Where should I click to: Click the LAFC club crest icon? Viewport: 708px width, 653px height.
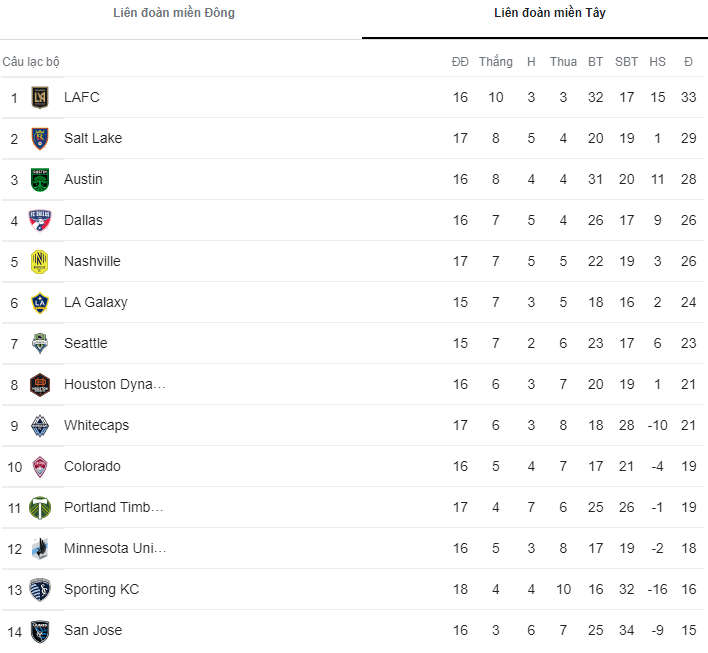pyautogui.click(x=40, y=98)
